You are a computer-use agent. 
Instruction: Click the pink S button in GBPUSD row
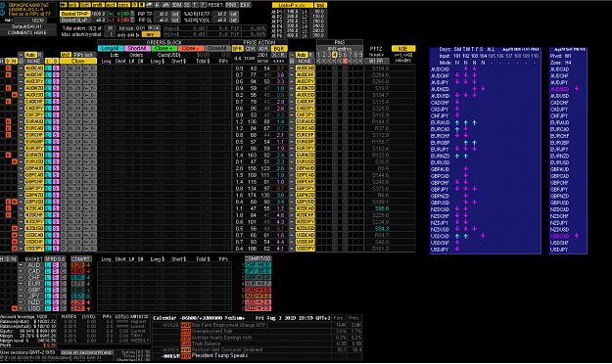point(56,202)
